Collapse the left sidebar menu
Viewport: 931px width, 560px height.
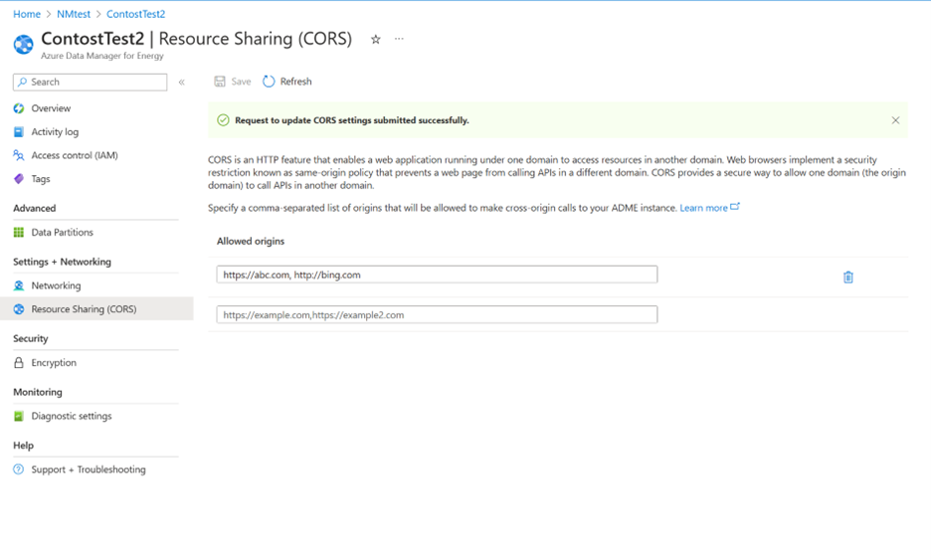pos(182,83)
